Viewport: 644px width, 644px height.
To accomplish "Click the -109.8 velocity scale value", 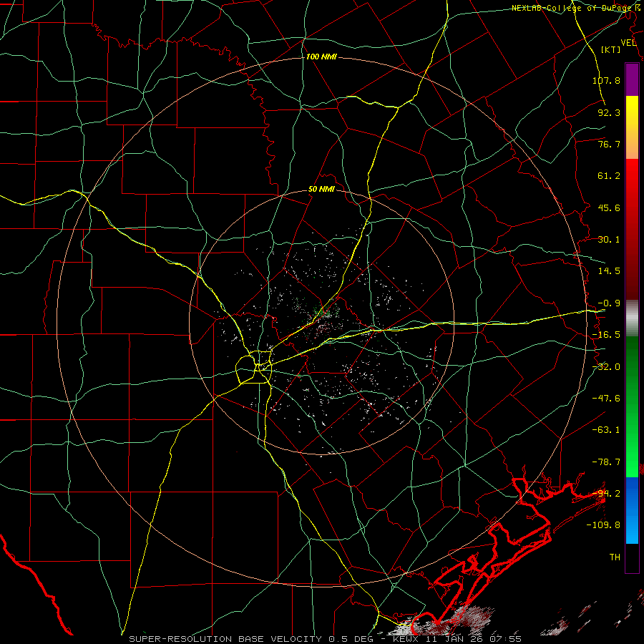I will click(603, 525).
